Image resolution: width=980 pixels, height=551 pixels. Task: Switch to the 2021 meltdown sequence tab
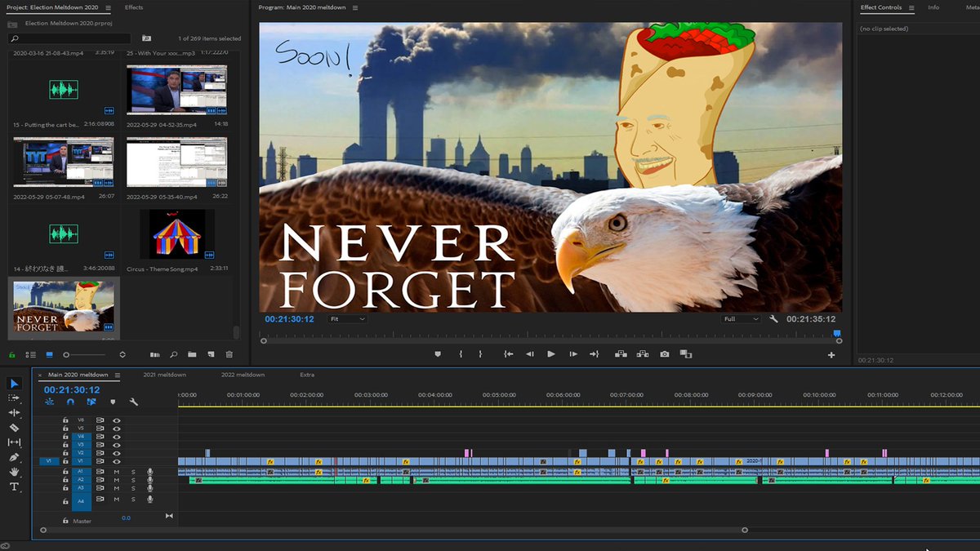click(x=164, y=375)
